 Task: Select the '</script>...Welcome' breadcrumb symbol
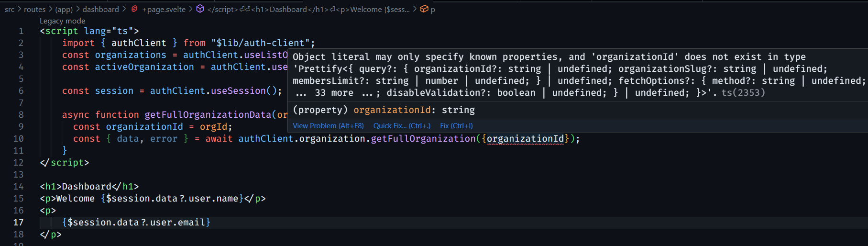[308, 9]
